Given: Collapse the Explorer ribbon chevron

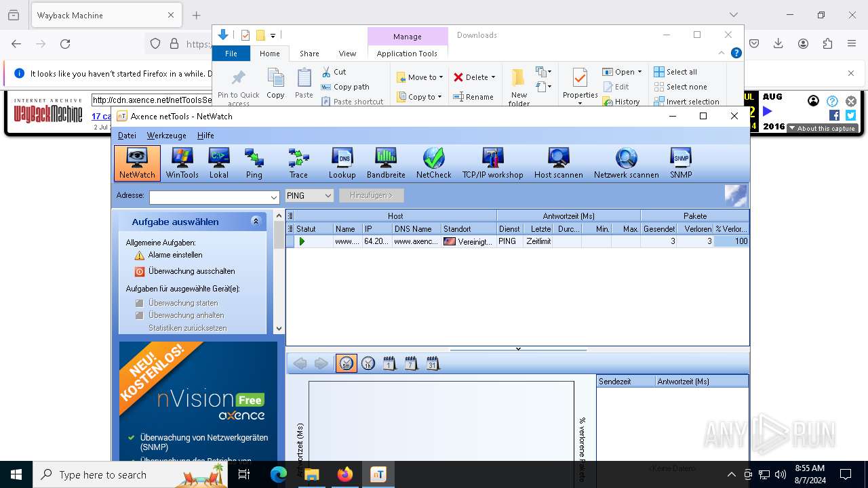Looking at the screenshot, I should tap(722, 53).
